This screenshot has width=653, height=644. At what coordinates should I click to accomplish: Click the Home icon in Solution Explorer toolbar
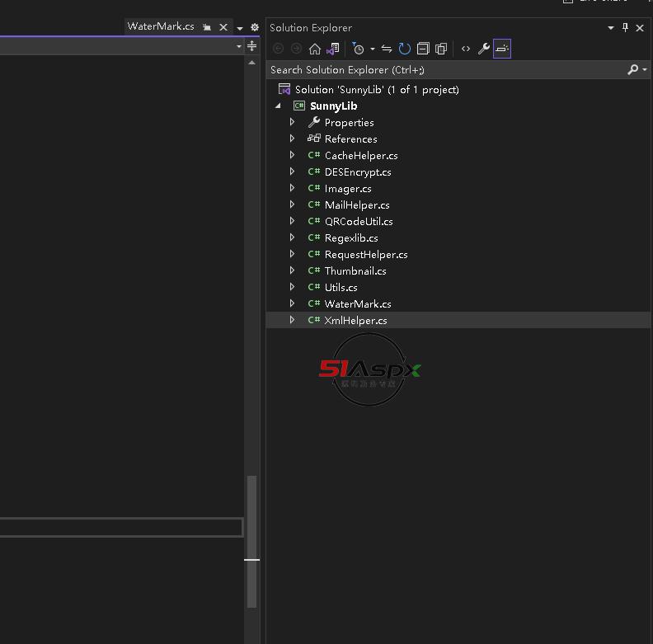pos(314,49)
